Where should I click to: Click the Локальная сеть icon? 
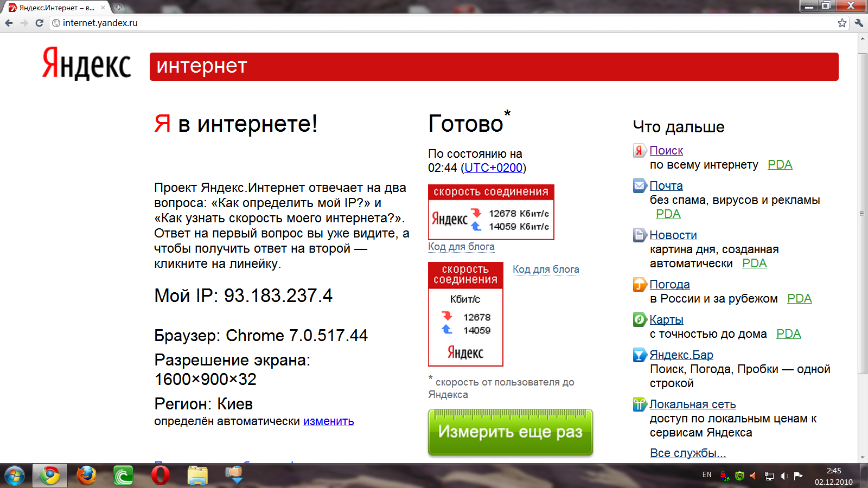(x=640, y=404)
